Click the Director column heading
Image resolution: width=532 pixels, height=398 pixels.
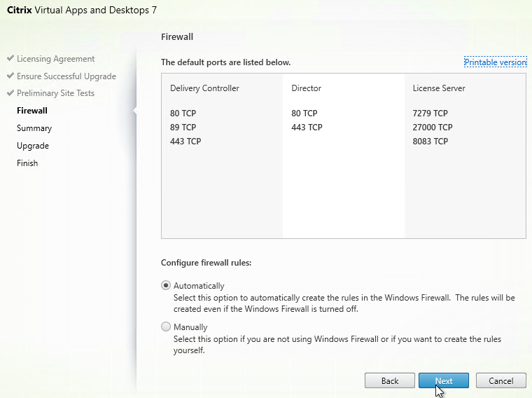click(306, 88)
